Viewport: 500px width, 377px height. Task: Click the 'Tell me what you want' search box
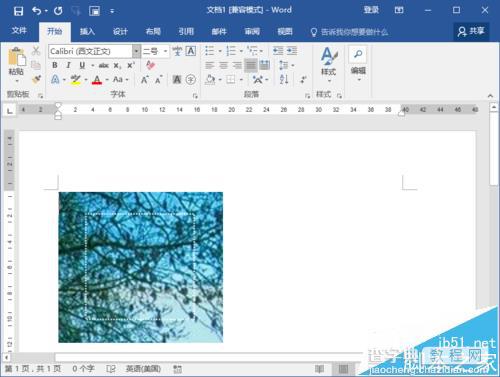click(349, 32)
